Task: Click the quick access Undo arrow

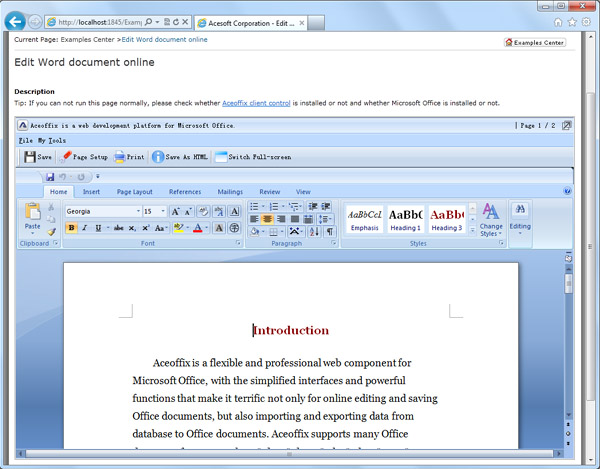Action: (x=62, y=177)
